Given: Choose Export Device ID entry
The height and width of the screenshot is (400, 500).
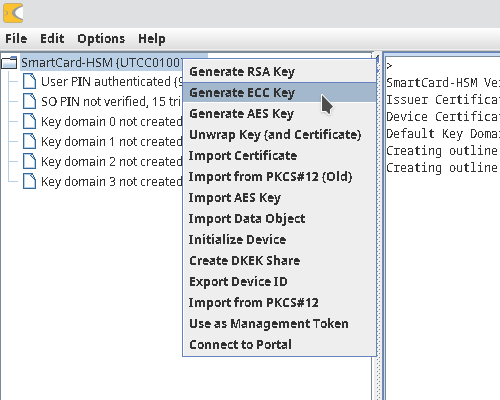Looking at the screenshot, I should (x=279, y=282).
